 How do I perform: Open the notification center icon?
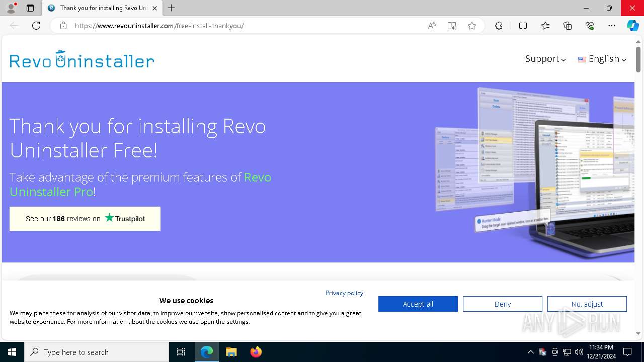tap(628, 352)
